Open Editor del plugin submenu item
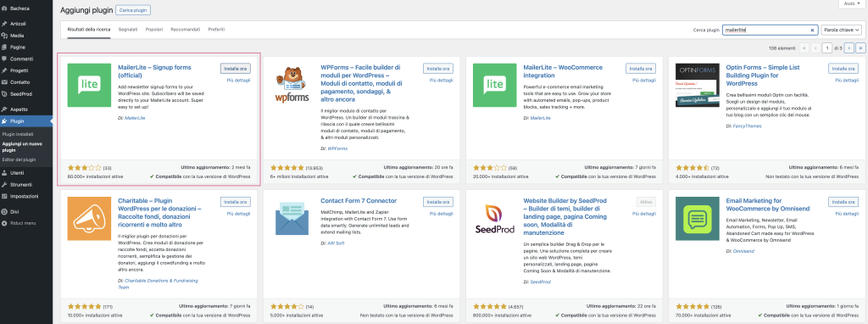 click(x=19, y=159)
